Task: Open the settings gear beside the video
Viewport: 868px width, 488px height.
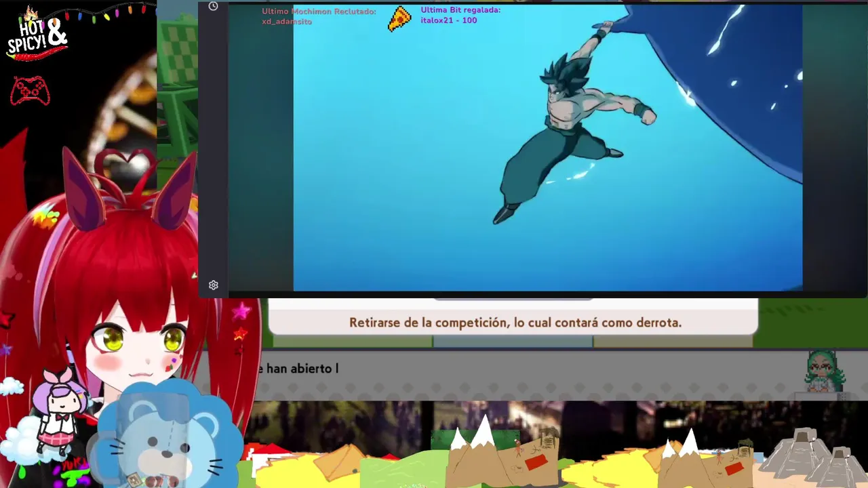Action: (x=213, y=285)
